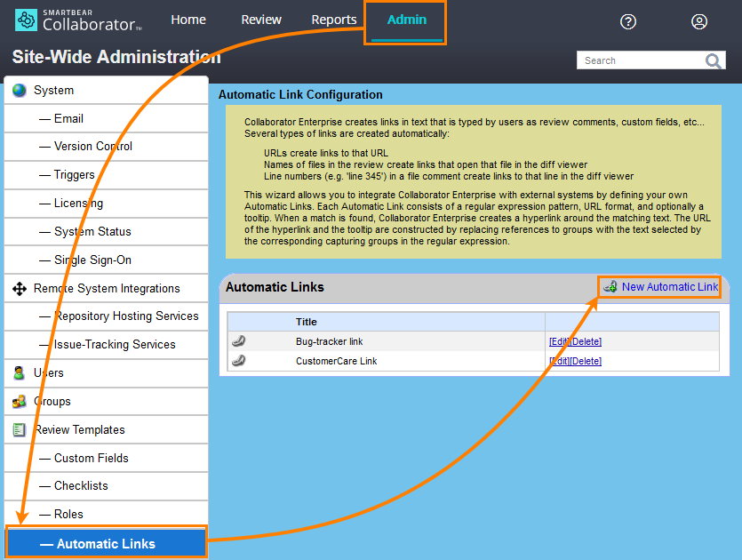This screenshot has width=742, height=560.
Task: Focus the Search input field
Action: [640, 60]
